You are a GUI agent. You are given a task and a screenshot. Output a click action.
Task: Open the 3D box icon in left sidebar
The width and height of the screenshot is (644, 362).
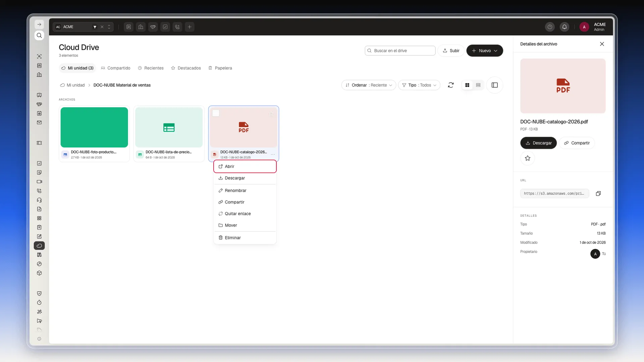pyautogui.click(x=39, y=273)
